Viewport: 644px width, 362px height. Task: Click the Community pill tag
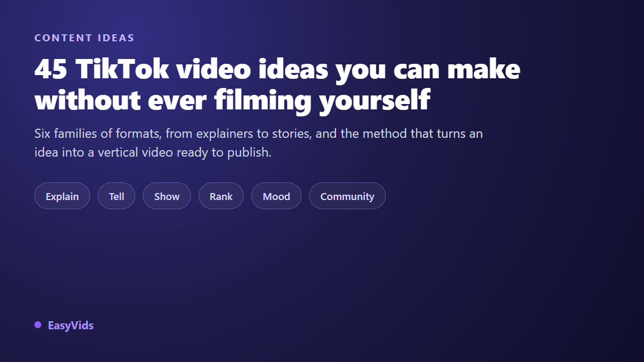347,196
